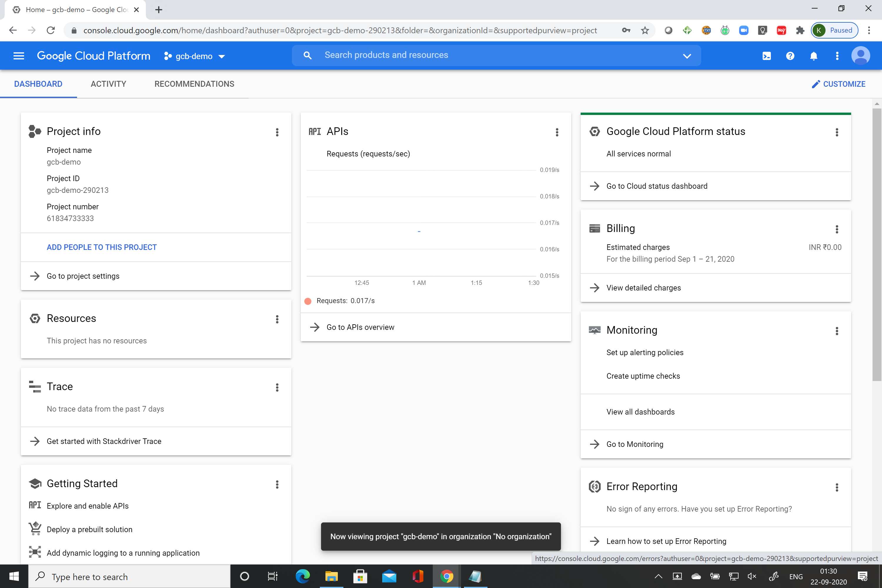The width and height of the screenshot is (882, 588).
Task: Open the help question mark icon
Action: pyautogui.click(x=790, y=56)
